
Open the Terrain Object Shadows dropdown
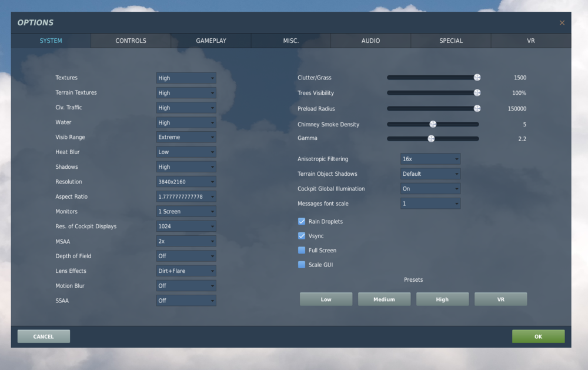point(430,174)
